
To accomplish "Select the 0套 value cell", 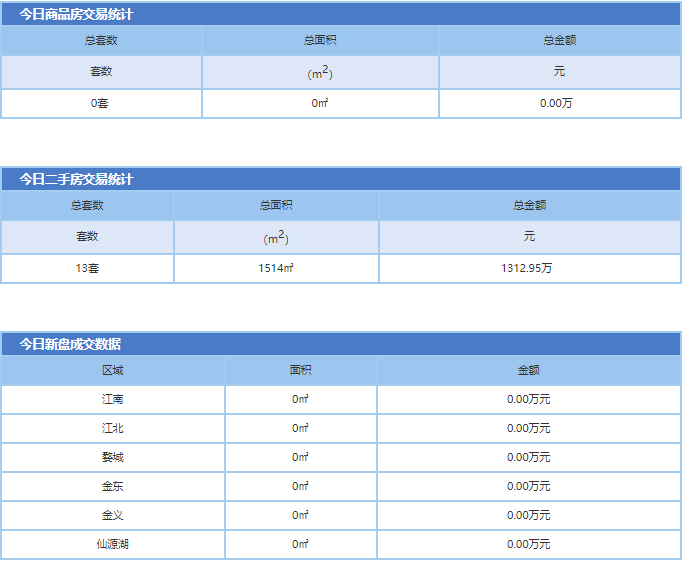I will click(x=100, y=103).
